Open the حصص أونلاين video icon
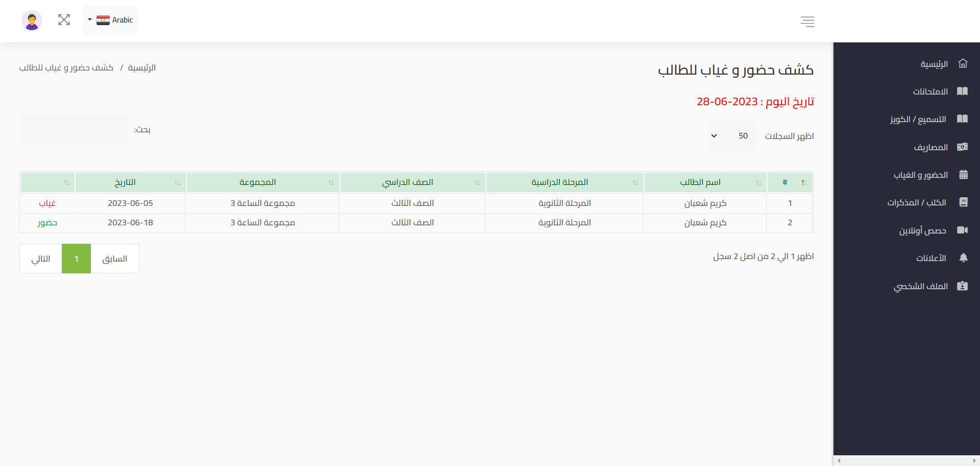Viewport: 980px width, 466px height. click(963, 230)
